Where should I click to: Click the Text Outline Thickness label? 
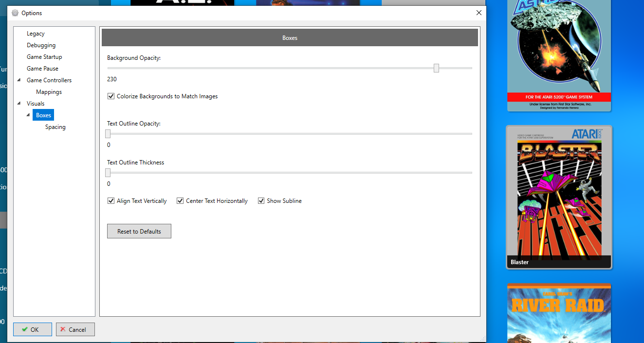(136, 162)
